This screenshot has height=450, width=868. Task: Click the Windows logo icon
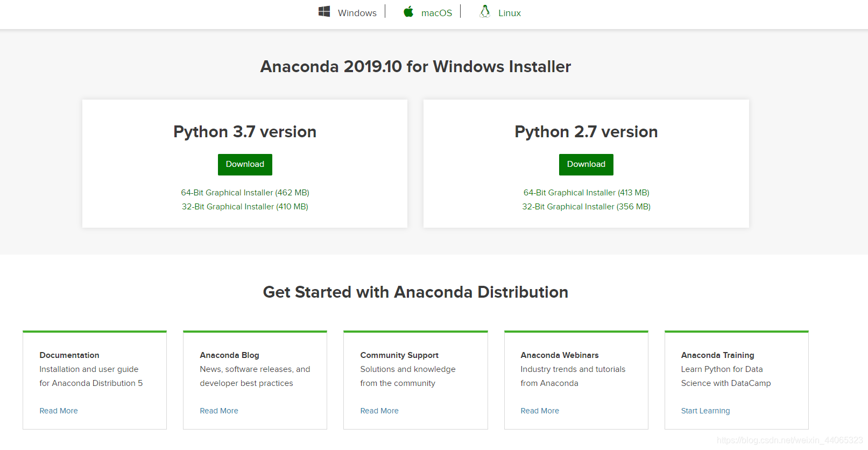(324, 11)
